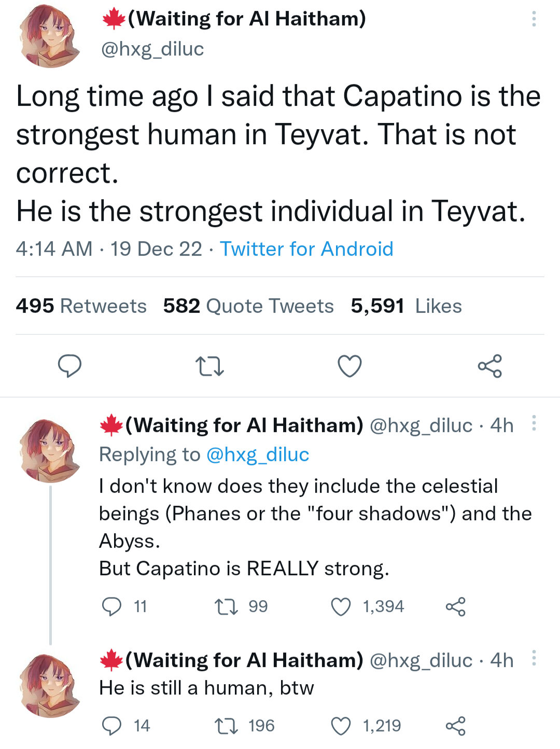Open options menu for celestial beings reply

[534, 423]
